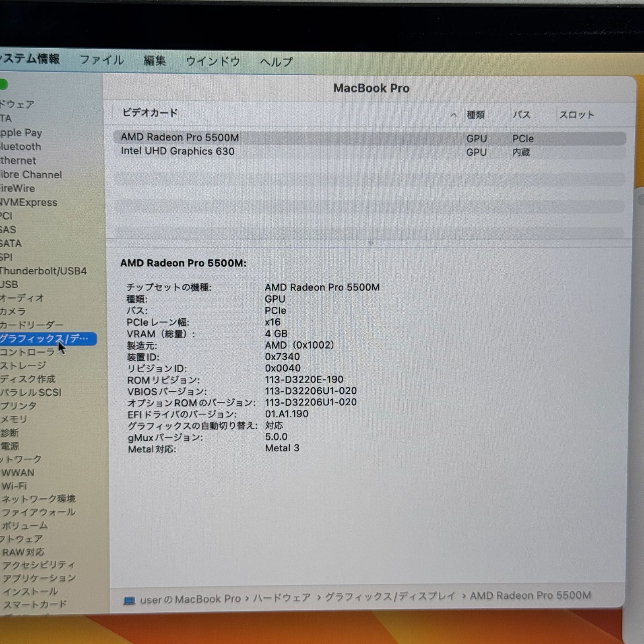Select USB in sidebar
Screen dimensions: 644x644
click(x=9, y=285)
